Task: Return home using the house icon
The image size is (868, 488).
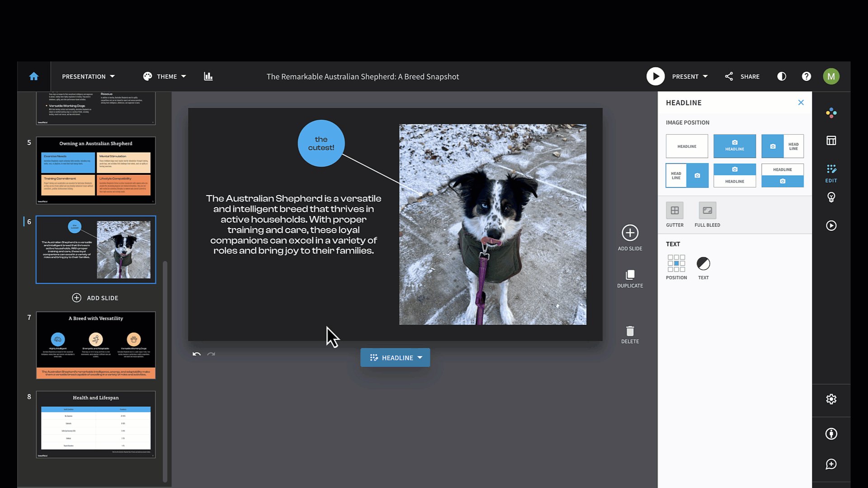Action: point(34,76)
